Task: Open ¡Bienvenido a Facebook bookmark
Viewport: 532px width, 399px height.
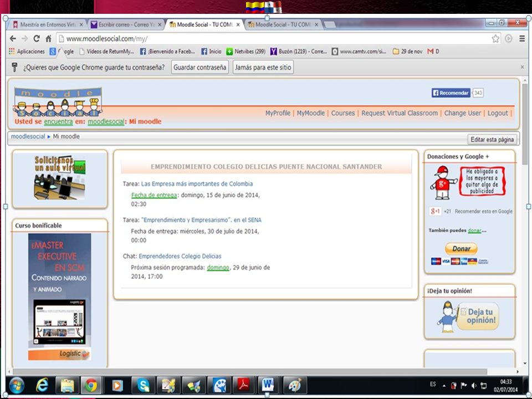Action: tap(167, 51)
